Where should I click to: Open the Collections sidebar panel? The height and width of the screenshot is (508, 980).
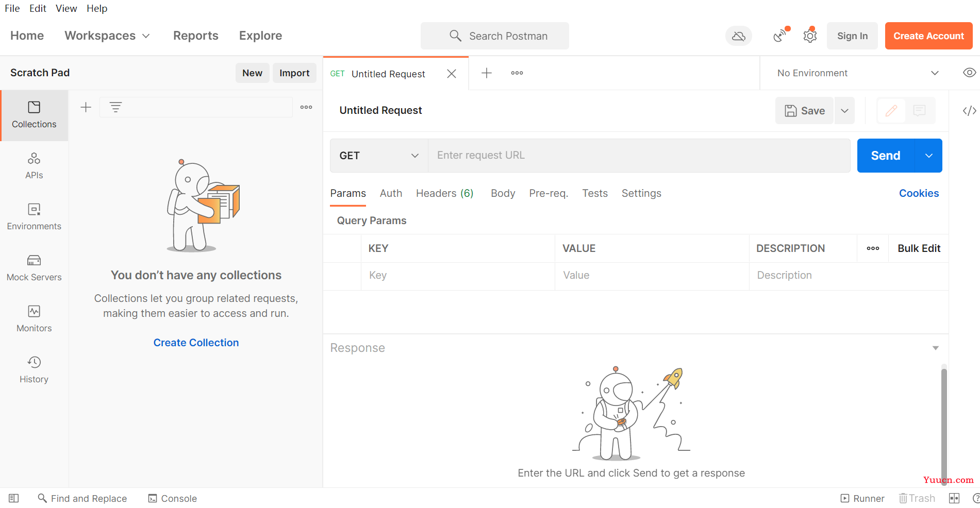click(34, 115)
